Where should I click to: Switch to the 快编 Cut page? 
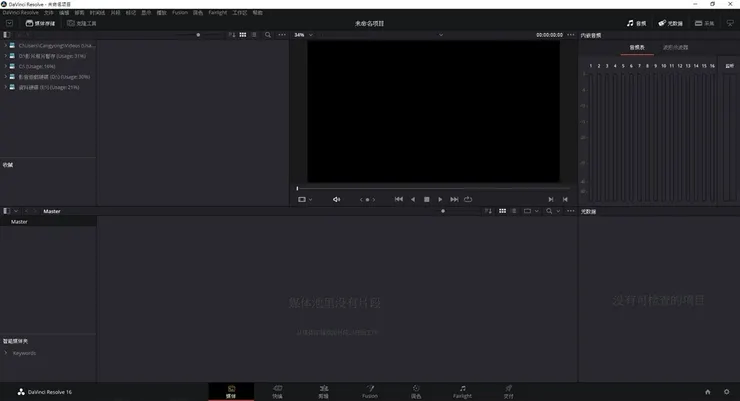(x=278, y=392)
